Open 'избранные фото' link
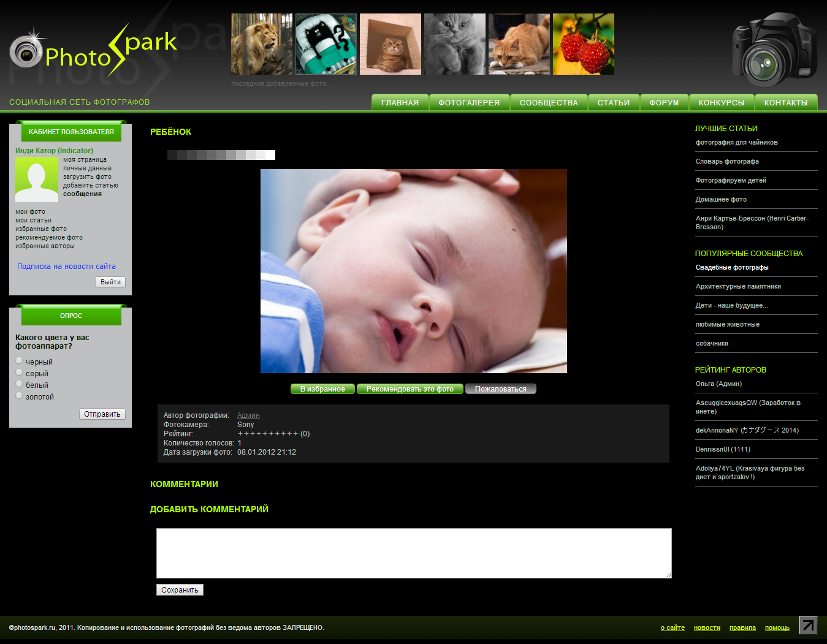This screenshot has width=827, height=644. (41, 229)
